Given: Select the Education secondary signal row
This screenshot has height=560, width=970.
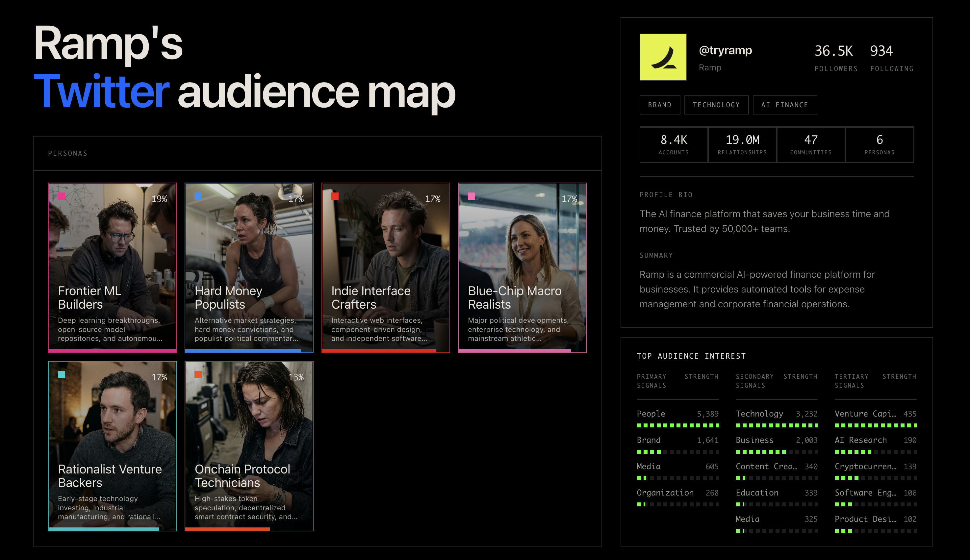Looking at the screenshot, I should click(x=777, y=497).
